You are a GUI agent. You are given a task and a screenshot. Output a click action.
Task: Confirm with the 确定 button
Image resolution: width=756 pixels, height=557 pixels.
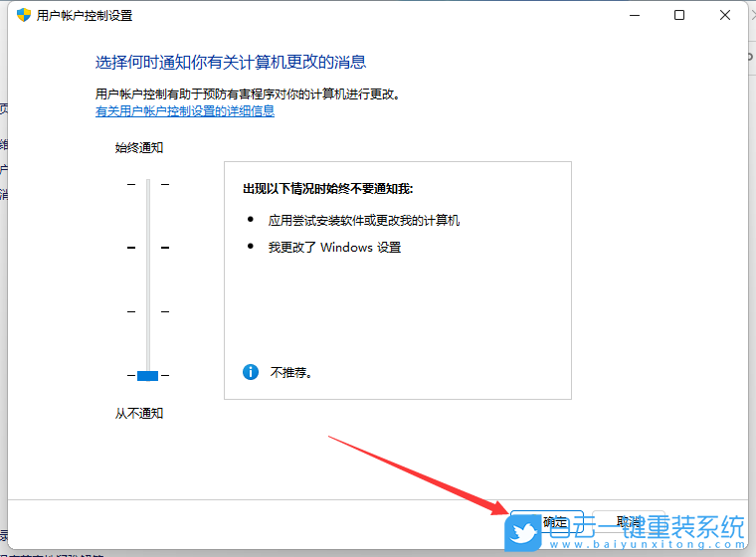coord(547,524)
